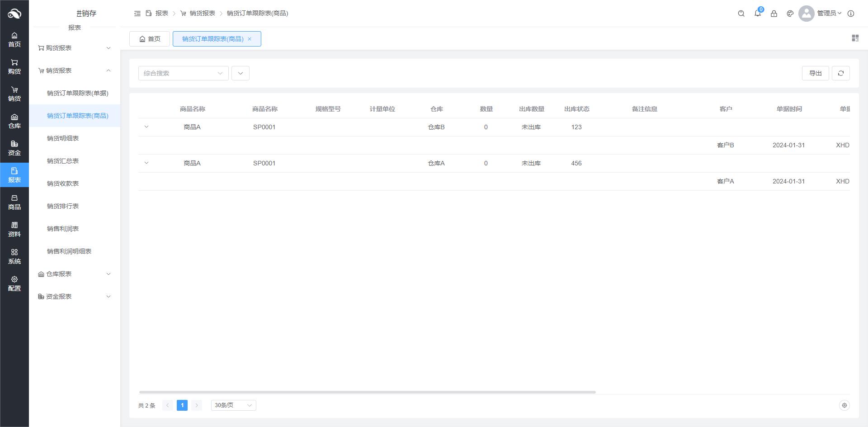Click the tab layout grid icon
The width and height of the screenshot is (868, 427).
tap(855, 38)
